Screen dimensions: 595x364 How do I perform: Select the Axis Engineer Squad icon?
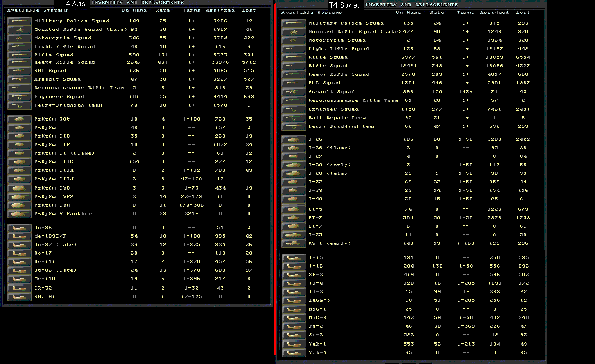coord(20,97)
